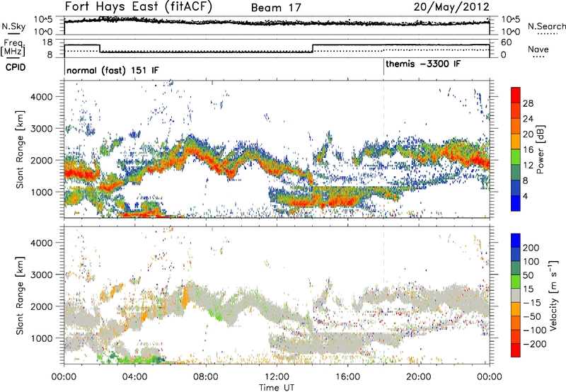Click the 'themis -3300 IF' text
566x392 pixels.
coord(423,64)
